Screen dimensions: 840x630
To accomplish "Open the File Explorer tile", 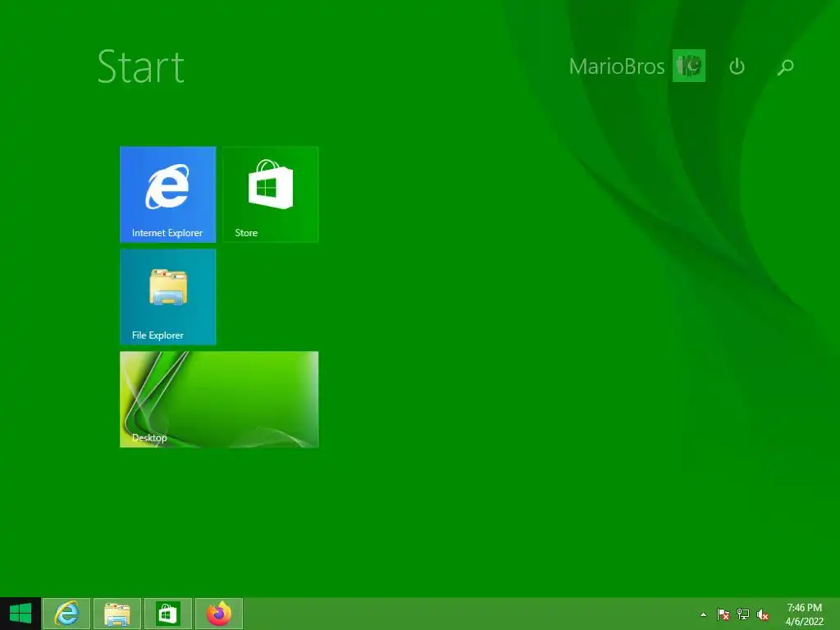I will [x=167, y=296].
